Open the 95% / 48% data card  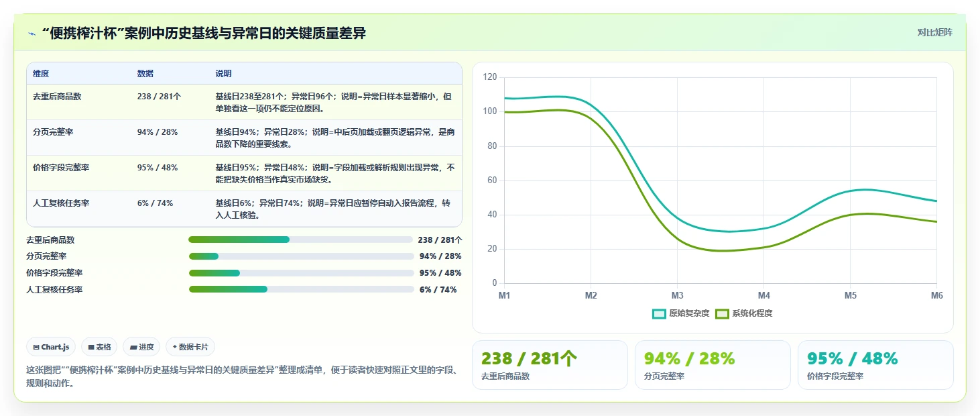[875, 365]
